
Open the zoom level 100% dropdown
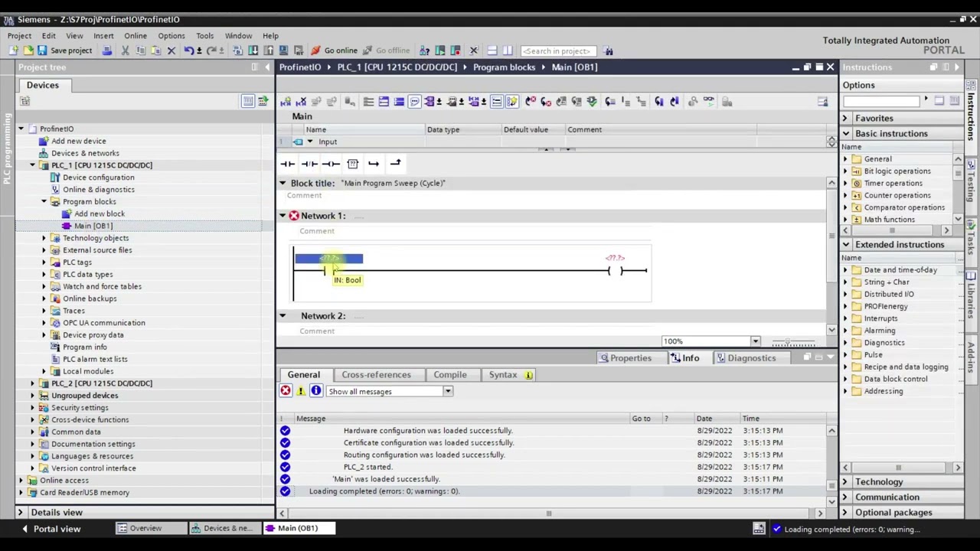(755, 341)
